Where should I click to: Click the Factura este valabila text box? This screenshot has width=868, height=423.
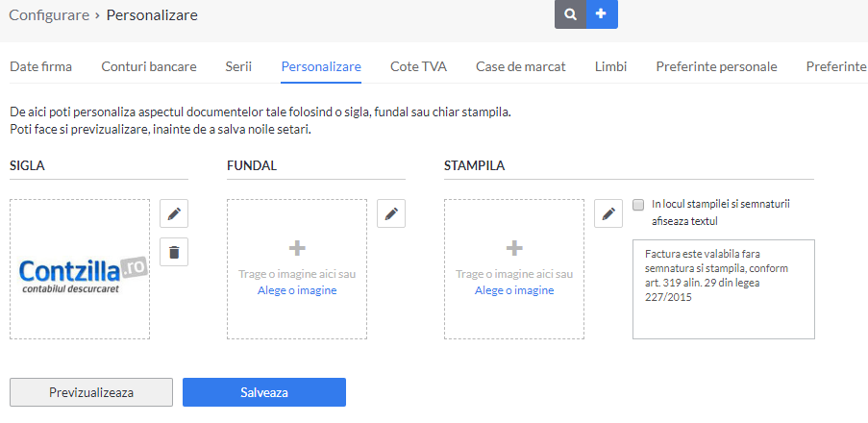tap(724, 289)
